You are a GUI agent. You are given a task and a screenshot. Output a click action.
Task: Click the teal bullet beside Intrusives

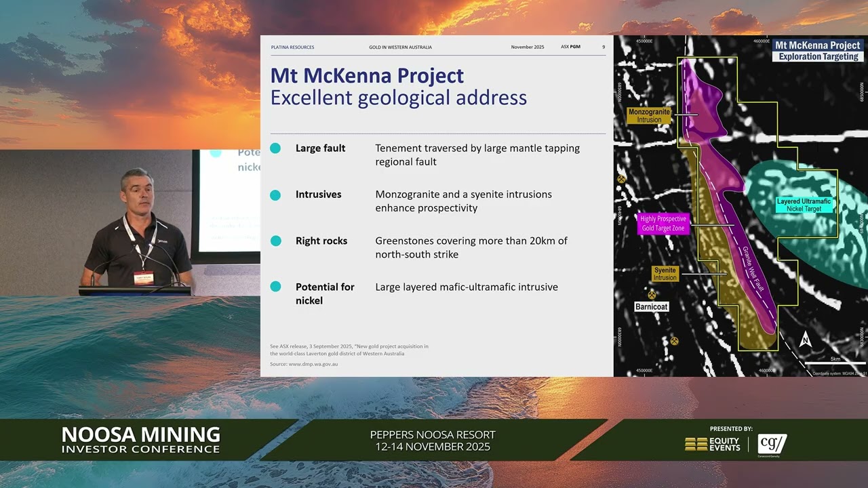click(275, 195)
